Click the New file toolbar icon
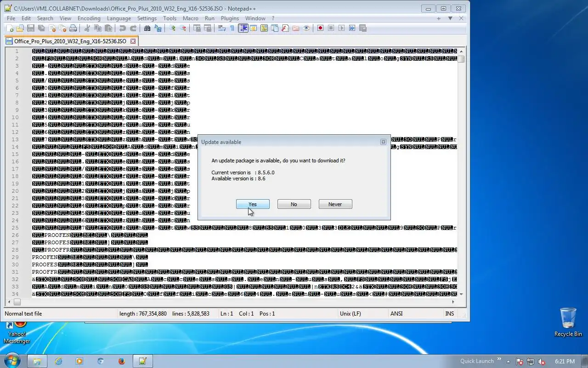Image resolution: width=588 pixels, height=368 pixels. [10, 28]
